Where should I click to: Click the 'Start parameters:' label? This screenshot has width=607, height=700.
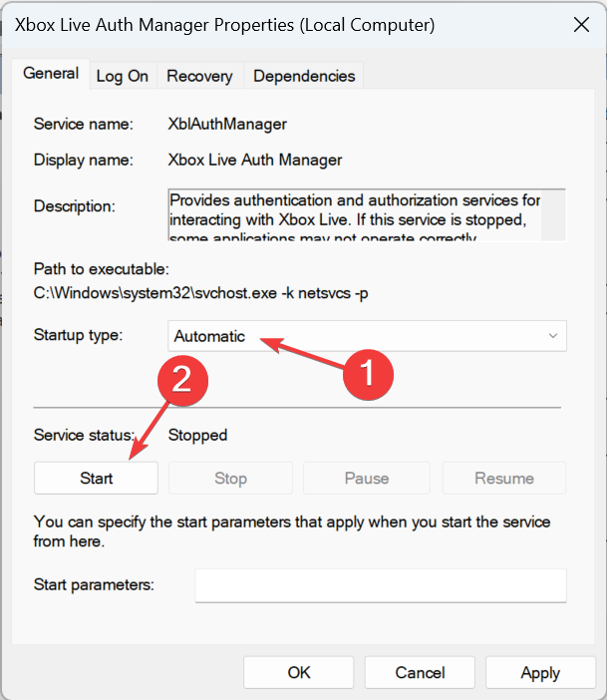pos(94,584)
